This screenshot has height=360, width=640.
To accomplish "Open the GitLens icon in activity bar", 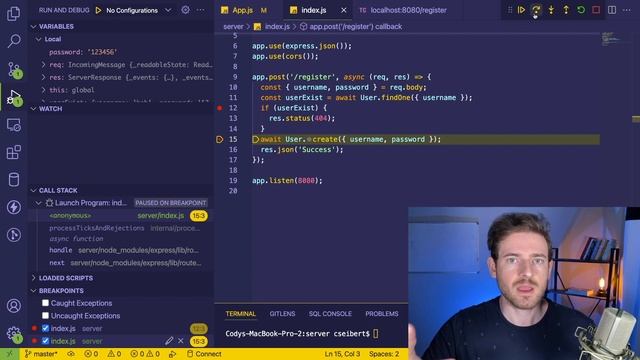I will [x=13, y=235].
